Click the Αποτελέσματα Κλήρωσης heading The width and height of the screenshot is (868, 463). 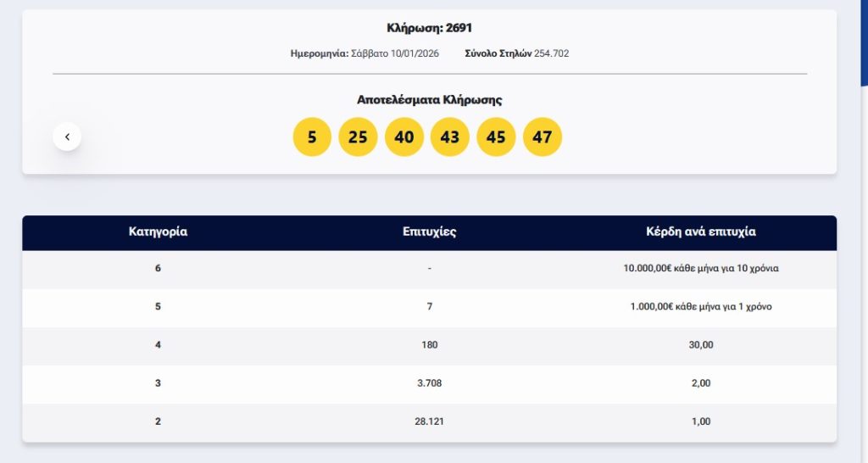tap(430, 100)
